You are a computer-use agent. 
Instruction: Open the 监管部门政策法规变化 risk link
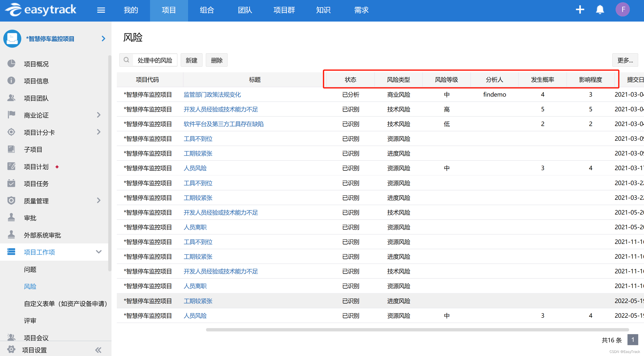pos(212,95)
